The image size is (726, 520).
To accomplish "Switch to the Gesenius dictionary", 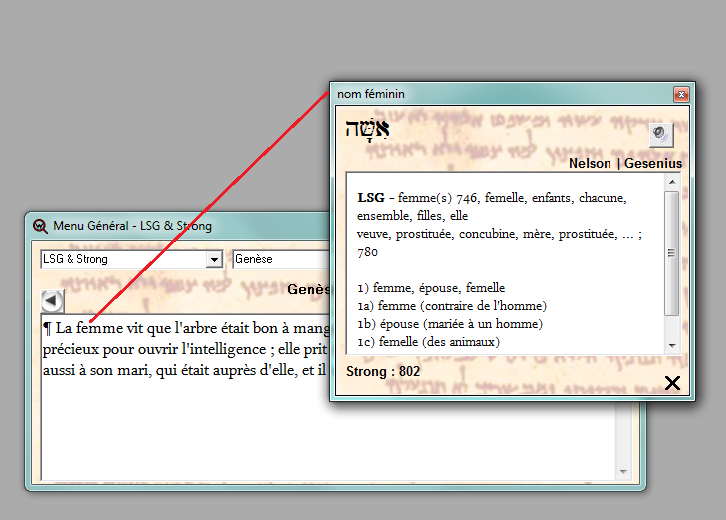I will (x=653, y=163).
